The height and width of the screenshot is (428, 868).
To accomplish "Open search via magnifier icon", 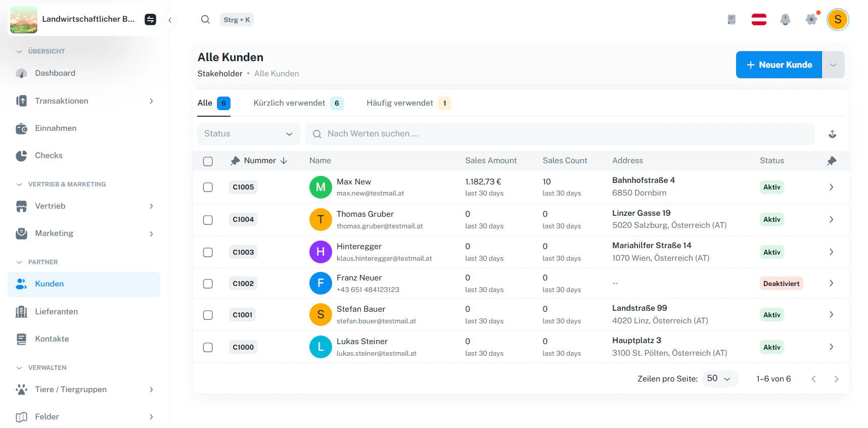I will pyautogui.click(x=205, y=20).
